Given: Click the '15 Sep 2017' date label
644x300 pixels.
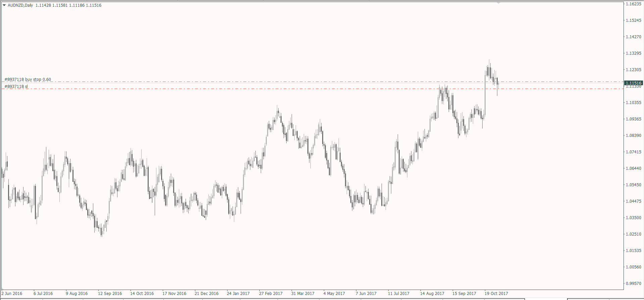Looking at the screenshot, I should 464,294.
